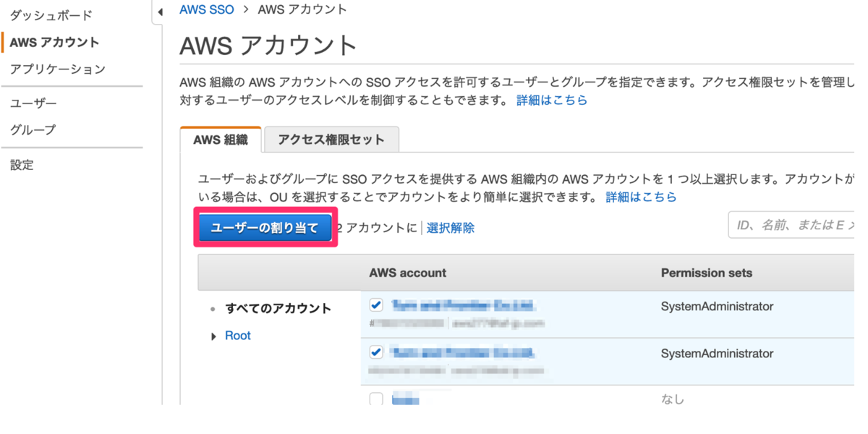Open the first blurred account name link
The height and width of the screenshot is (434, 868).
click(463, 305)
